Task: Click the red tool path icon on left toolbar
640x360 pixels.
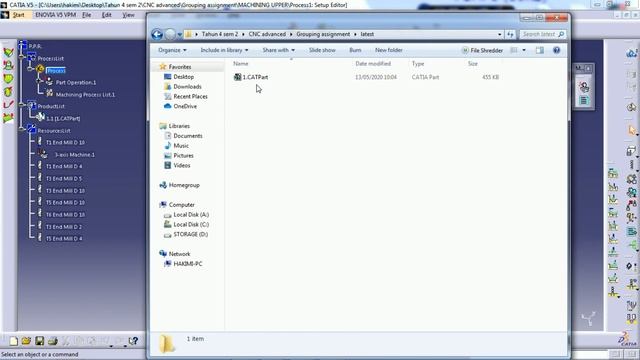Action: pos(8,105)
